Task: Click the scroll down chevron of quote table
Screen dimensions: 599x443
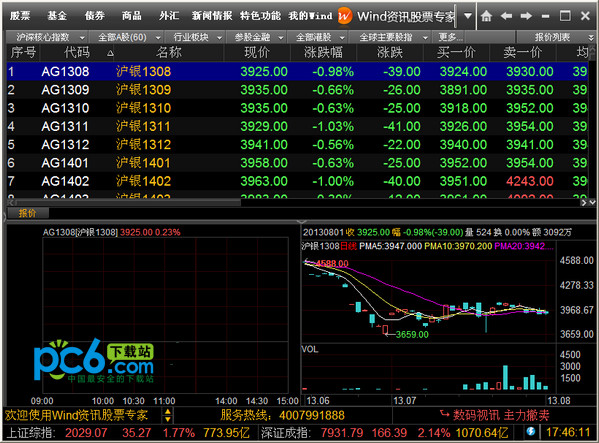Action: coord(592,203)
